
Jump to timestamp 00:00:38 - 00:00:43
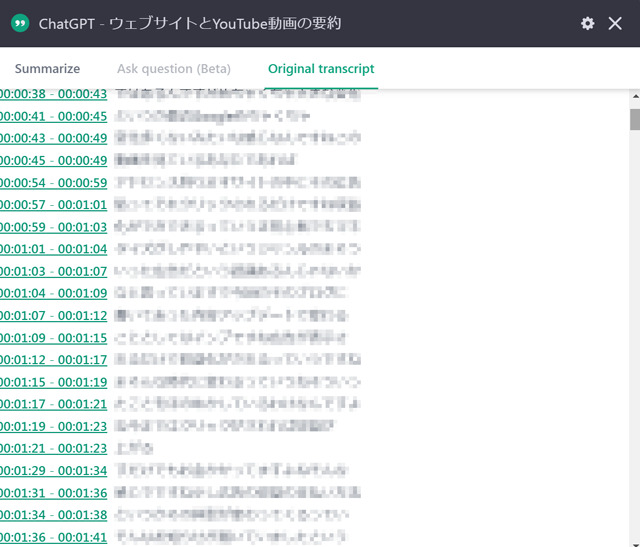pos(53,94)
